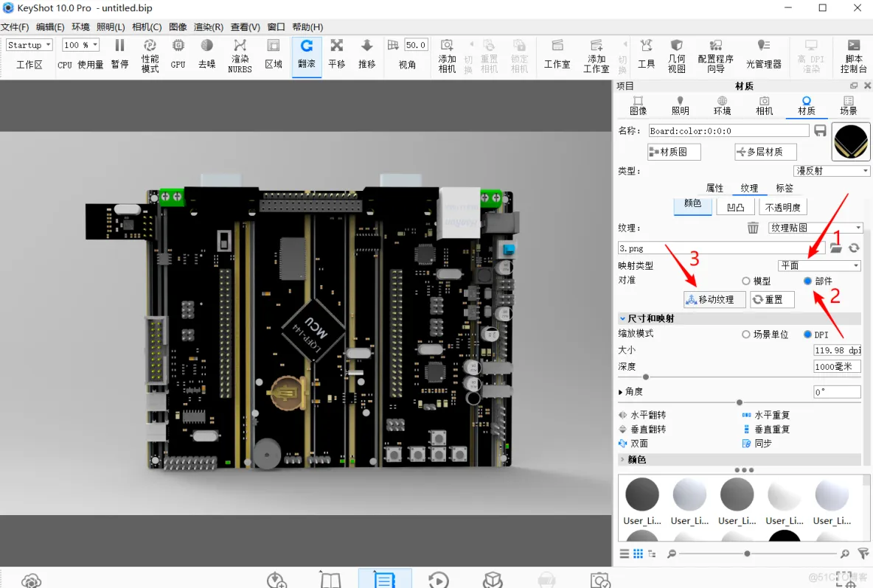Click the material preview ball thumbnail
This screenshot has height=588, width=873.
[x=851, y=141]
